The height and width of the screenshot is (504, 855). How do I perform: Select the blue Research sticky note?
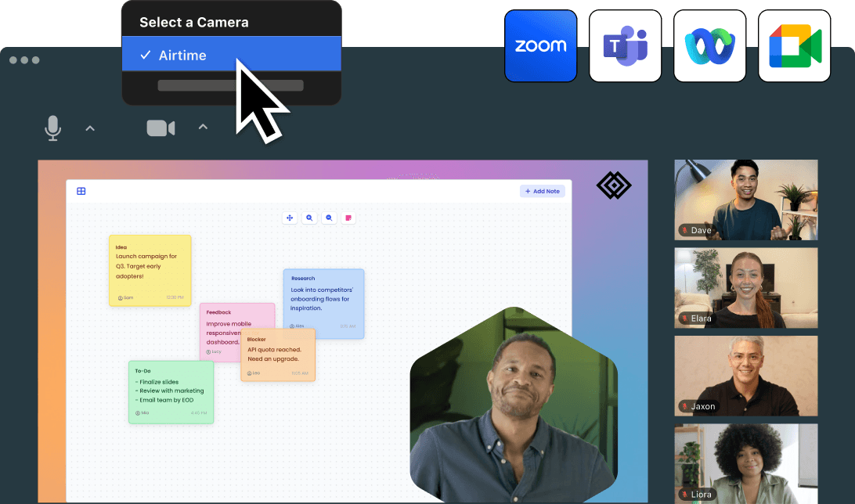(323, 304)
